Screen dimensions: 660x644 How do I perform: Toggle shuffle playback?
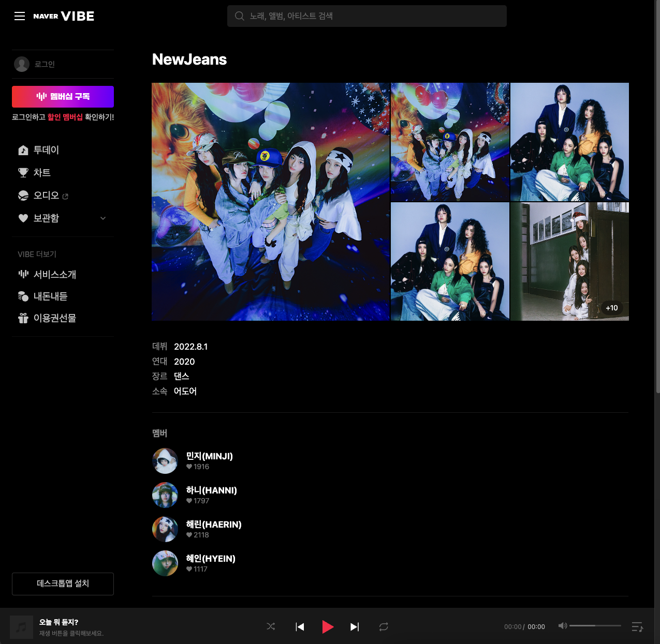coord(271,626)
